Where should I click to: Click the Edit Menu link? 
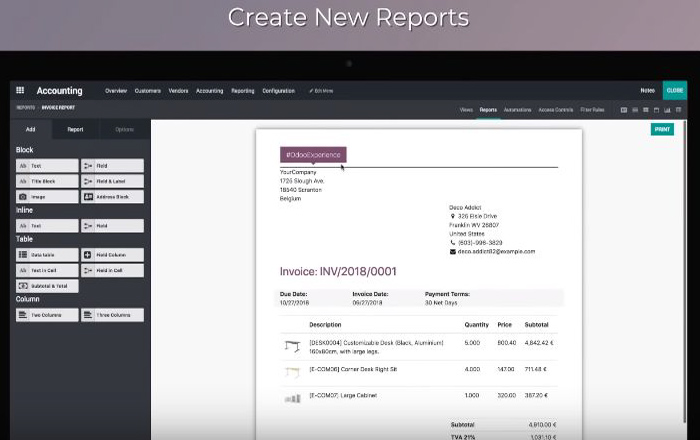pos(321,91)
